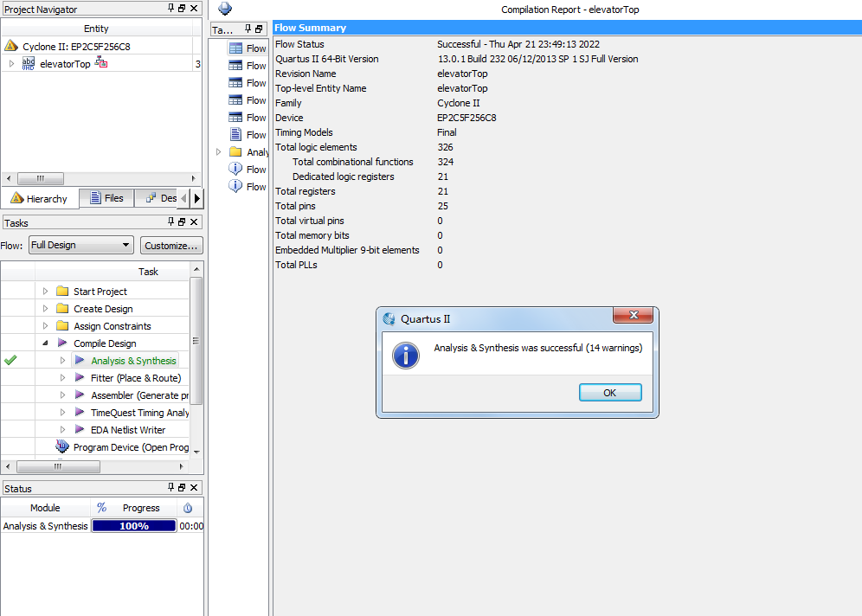
Task: Select Analysis & Synthesis task label
Action: coord(133,361)
